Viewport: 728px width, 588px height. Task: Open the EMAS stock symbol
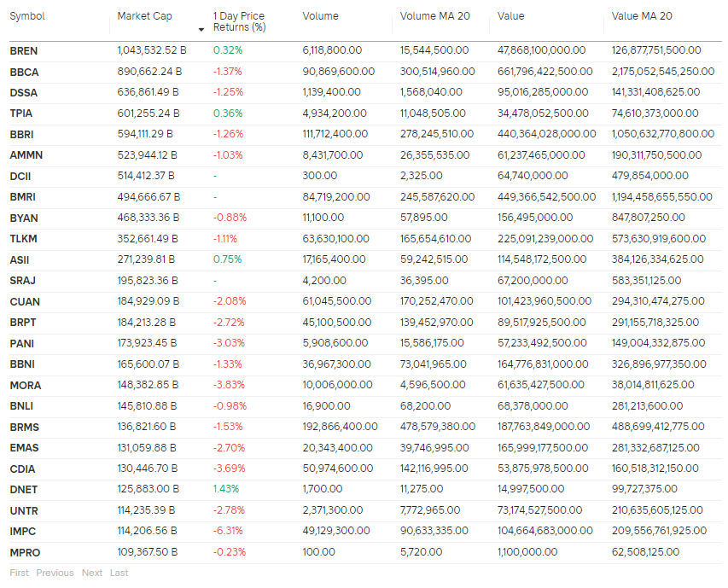[24, 447]
